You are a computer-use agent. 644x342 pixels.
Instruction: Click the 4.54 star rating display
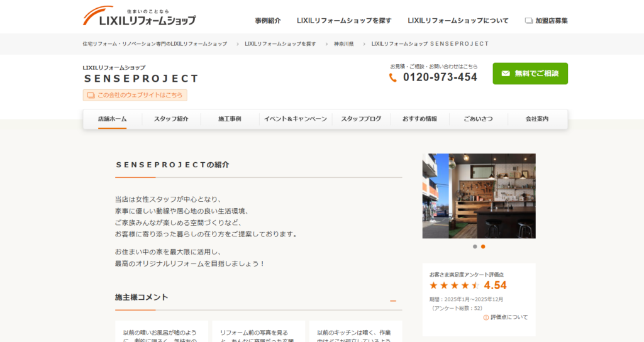point(468,285)
